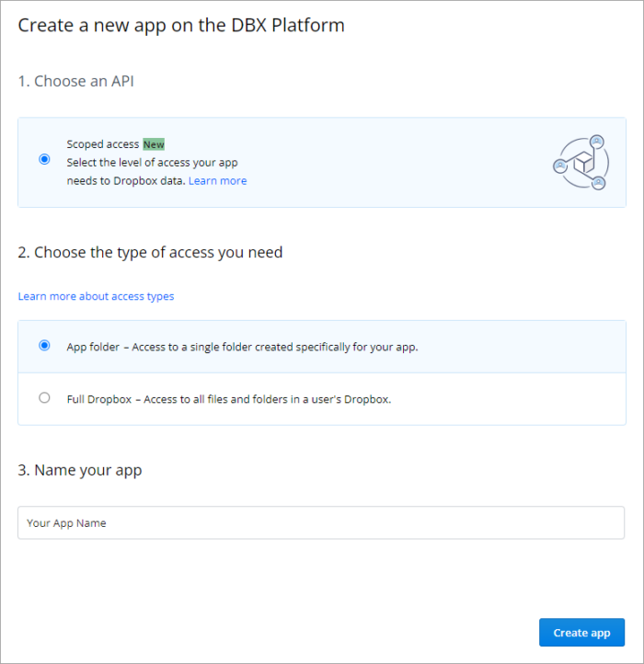Screen dimensions: 644x664
Task: Open Learn more about access types link
Action: [x=96, y=296]
